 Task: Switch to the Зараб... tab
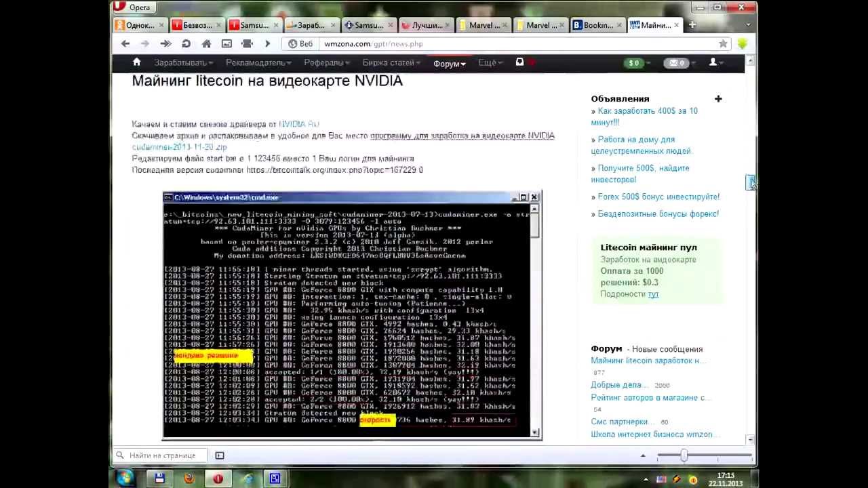tap(311, 25)
